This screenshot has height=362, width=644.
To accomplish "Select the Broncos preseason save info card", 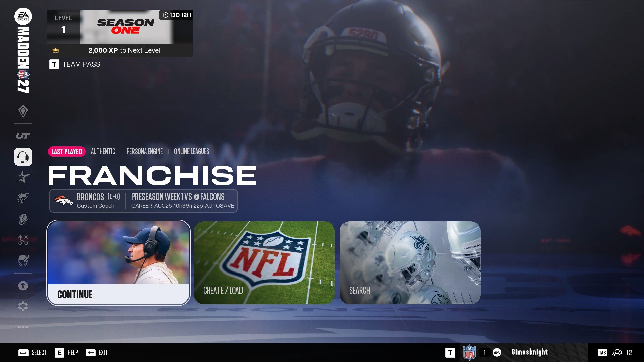I will coord(144,201).
